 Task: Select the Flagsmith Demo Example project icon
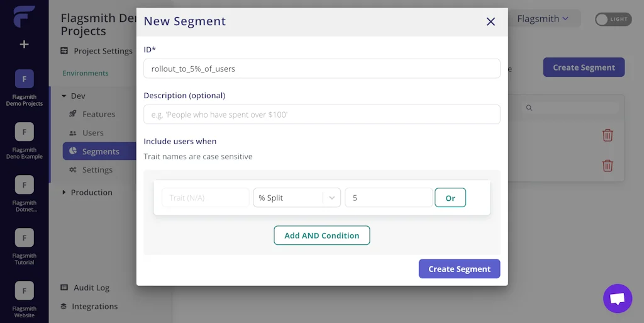[25, 132]
